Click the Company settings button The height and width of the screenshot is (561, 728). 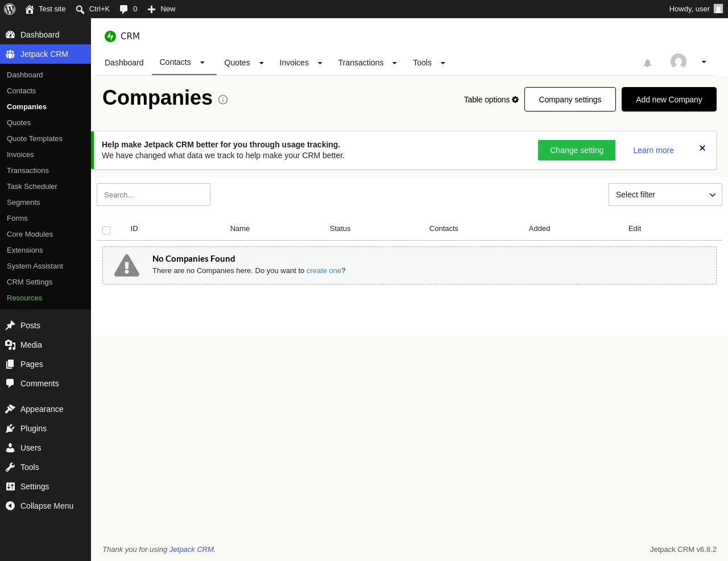tap(570, 100)
